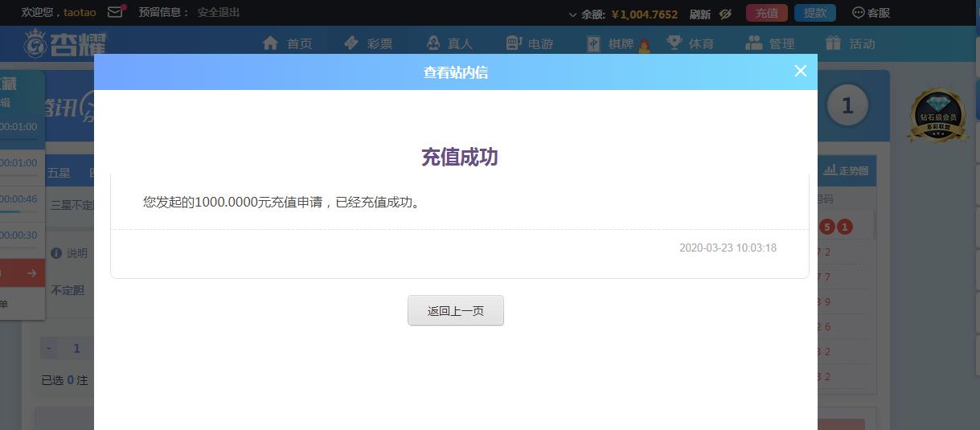Open the 提款 withdraw button

[815, 13]
